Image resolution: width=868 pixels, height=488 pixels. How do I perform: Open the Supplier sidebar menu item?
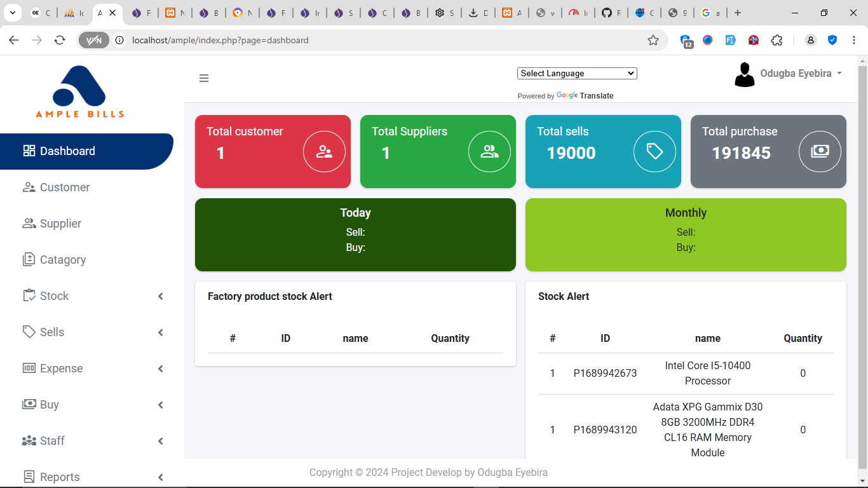tap(60, 224)
